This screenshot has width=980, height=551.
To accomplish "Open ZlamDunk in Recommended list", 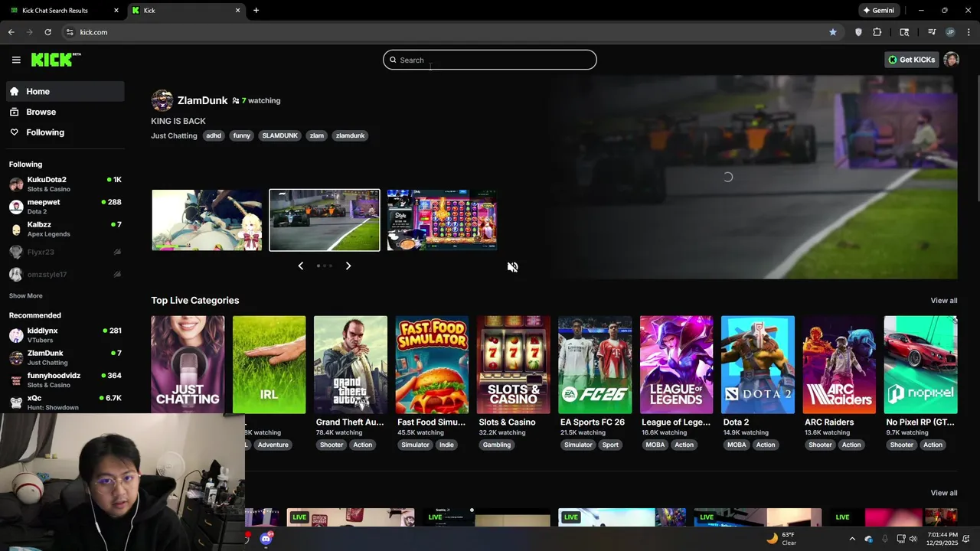I will coord(65,357).
